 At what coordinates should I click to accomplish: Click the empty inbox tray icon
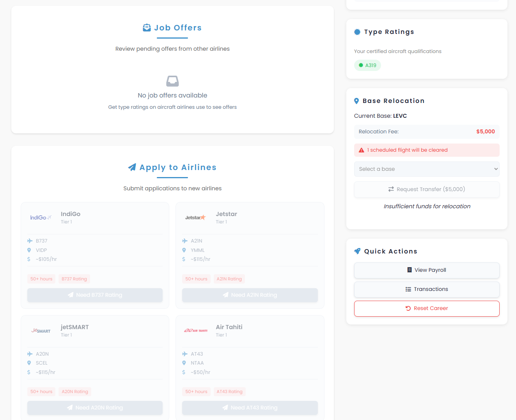click(x=172, y=81)
